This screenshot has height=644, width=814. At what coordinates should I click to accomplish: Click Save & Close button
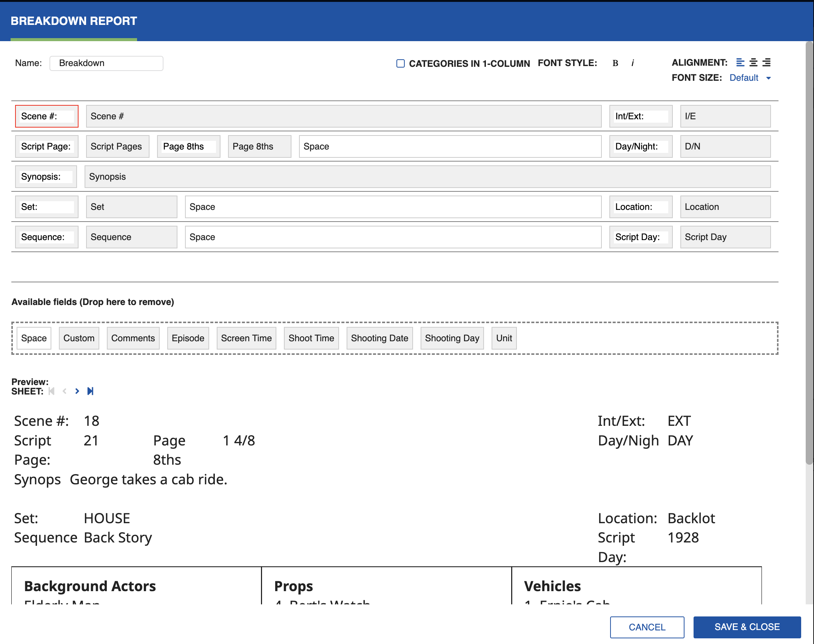pyautogui.click(x=747, y=627)
